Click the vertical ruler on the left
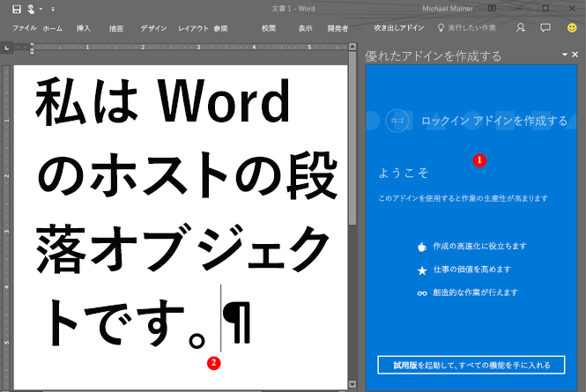Screen dimensions: 586x392 click(x=6, y=228)
